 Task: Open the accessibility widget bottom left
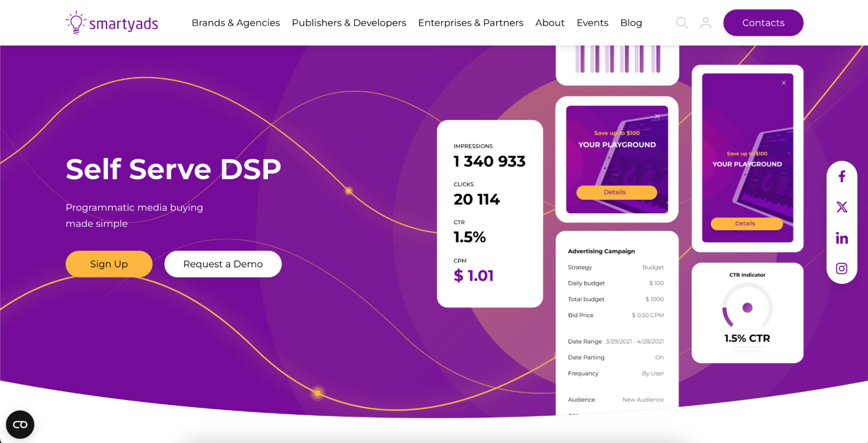point(20,424)
